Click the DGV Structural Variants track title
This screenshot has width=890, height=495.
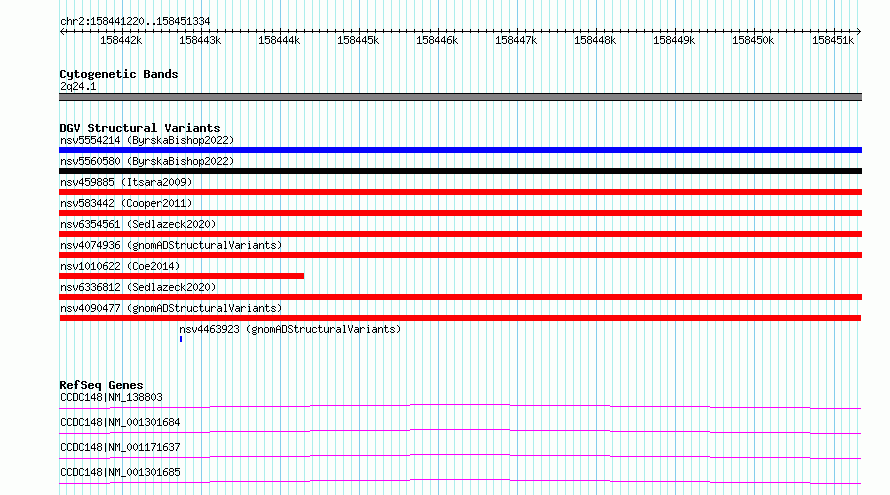[x=140, y=128]
